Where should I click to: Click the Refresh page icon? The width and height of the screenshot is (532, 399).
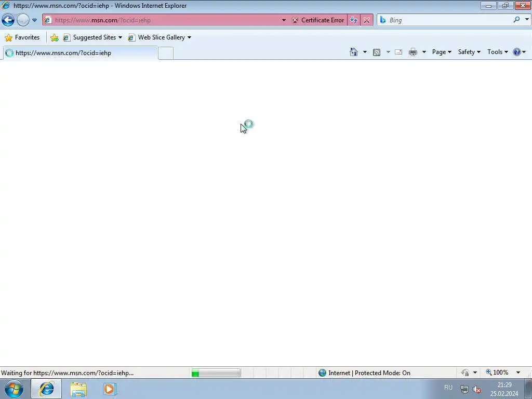click(x=353, y=20)
